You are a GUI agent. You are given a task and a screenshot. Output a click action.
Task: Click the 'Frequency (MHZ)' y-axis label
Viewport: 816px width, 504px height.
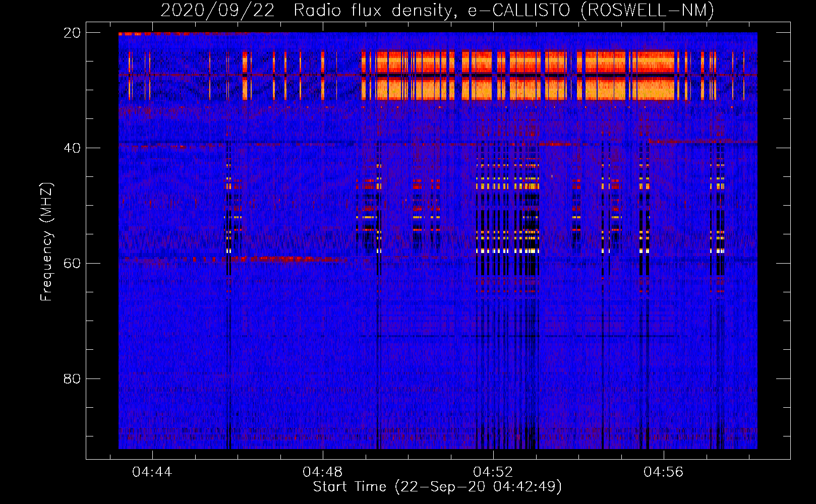46,242
